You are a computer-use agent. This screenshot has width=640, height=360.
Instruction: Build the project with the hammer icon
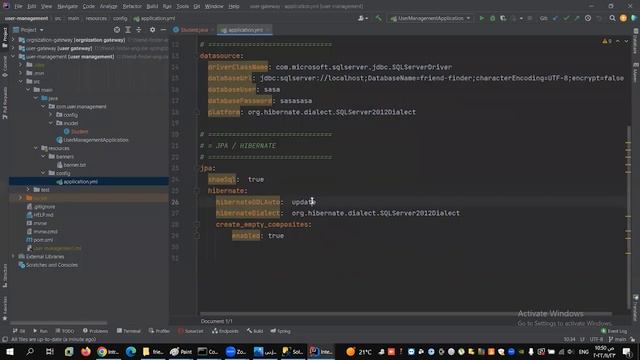tap(378, 18)
